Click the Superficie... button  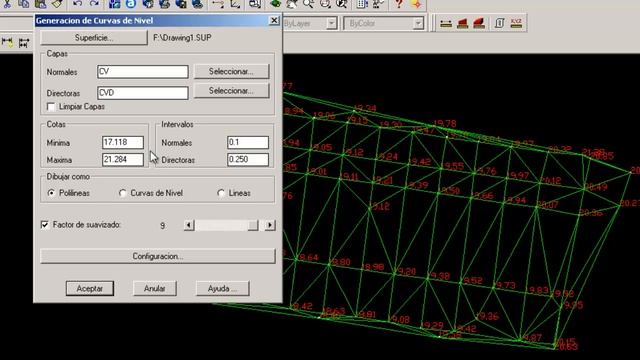pyautogui.click(x=94, y=38)
